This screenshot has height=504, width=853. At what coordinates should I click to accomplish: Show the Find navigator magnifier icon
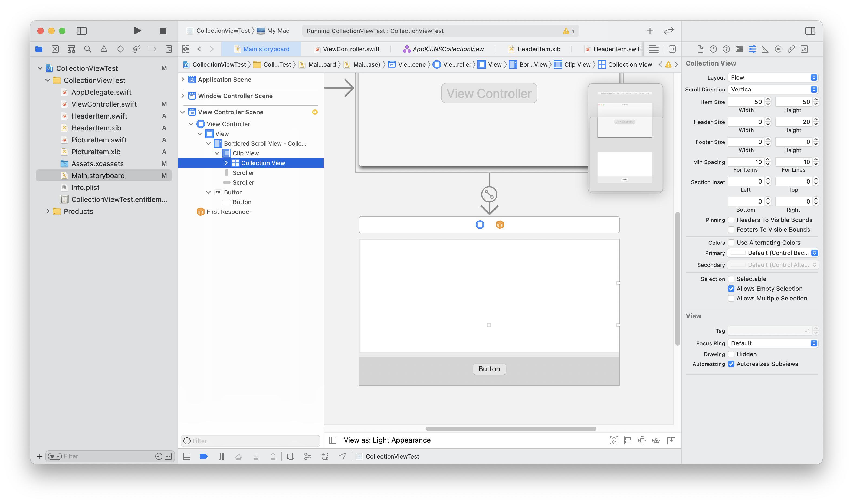point(87,49)
